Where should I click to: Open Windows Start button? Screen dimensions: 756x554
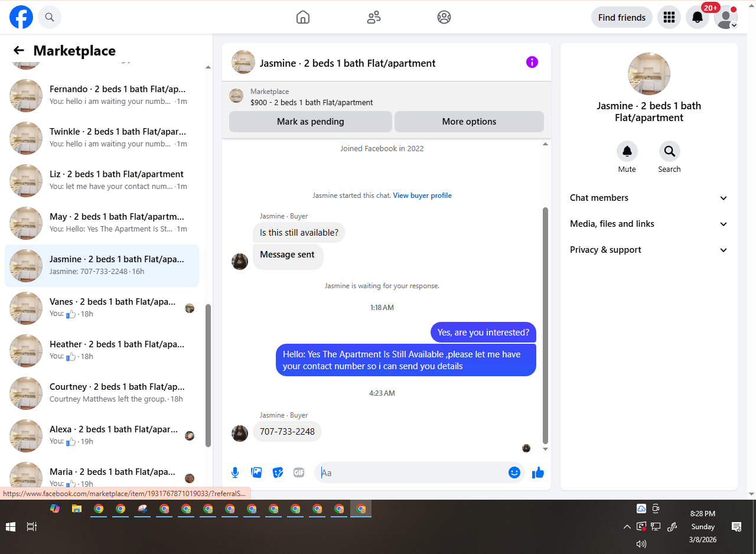pos(11,526)
